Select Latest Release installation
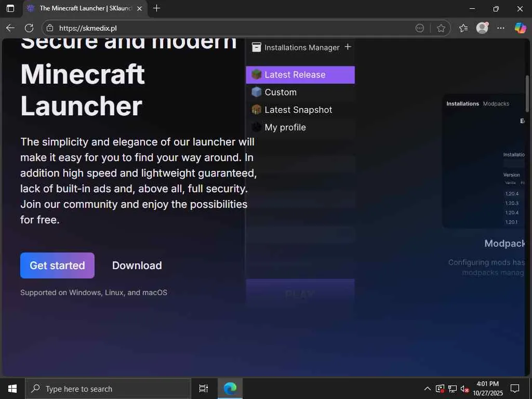This screenshot has height=399, width=532. pyautogui.click(x=300, y=75)
